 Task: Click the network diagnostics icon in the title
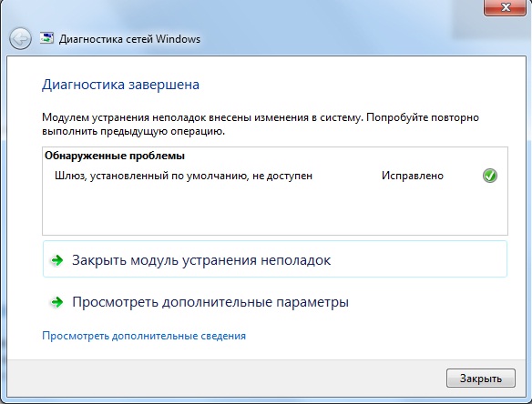point(46,38)
